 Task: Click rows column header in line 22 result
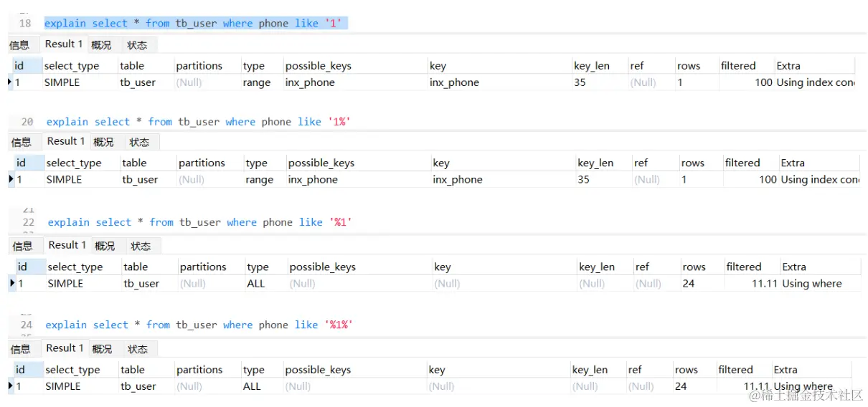pos(694,267)
